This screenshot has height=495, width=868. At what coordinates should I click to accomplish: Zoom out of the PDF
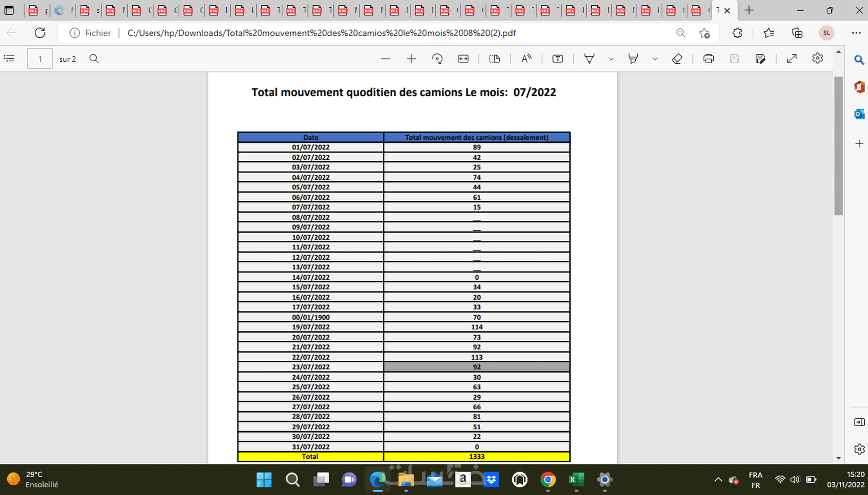(385, 59)
